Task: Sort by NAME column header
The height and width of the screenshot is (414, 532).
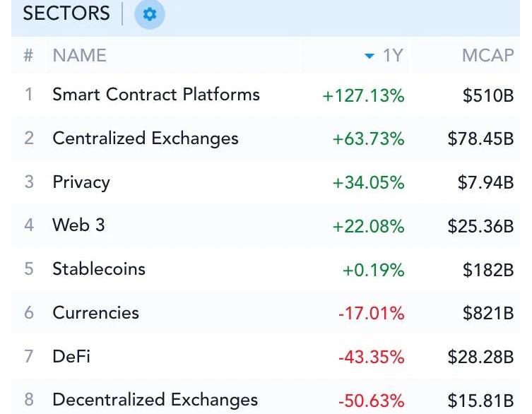Action: 79,56
